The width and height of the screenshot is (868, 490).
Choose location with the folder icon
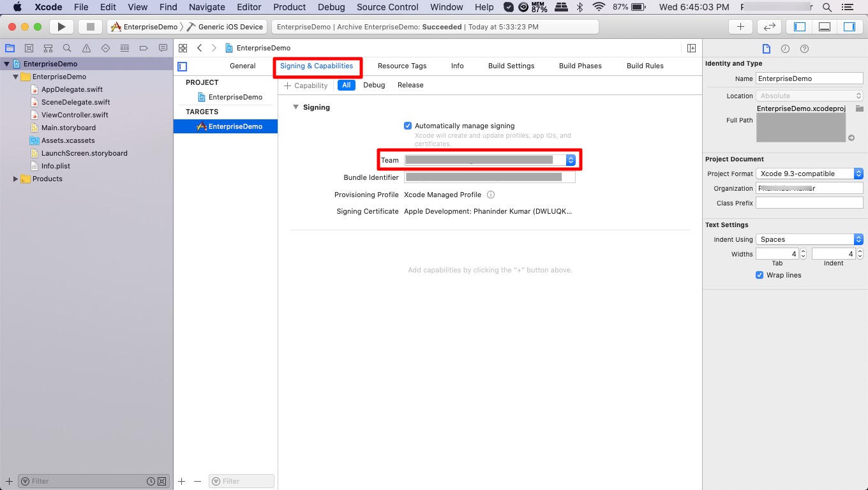click(859, 108)
